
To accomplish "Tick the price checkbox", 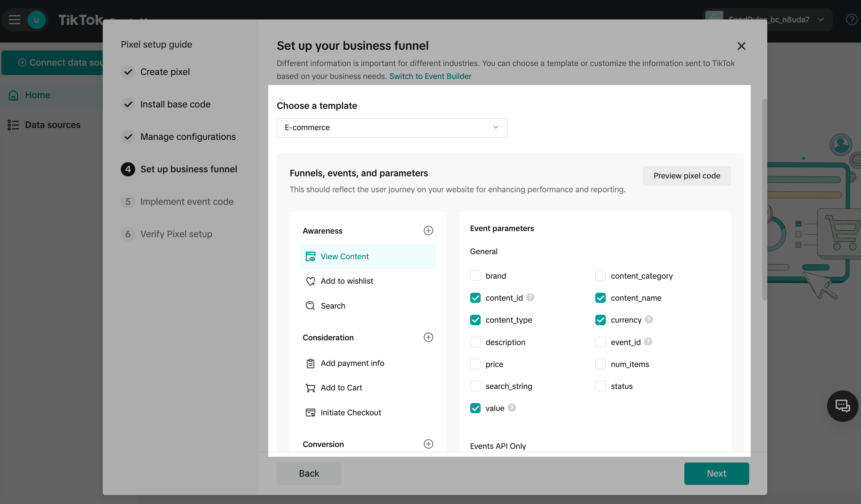I will pyautogui.click(x=475, y=364).
